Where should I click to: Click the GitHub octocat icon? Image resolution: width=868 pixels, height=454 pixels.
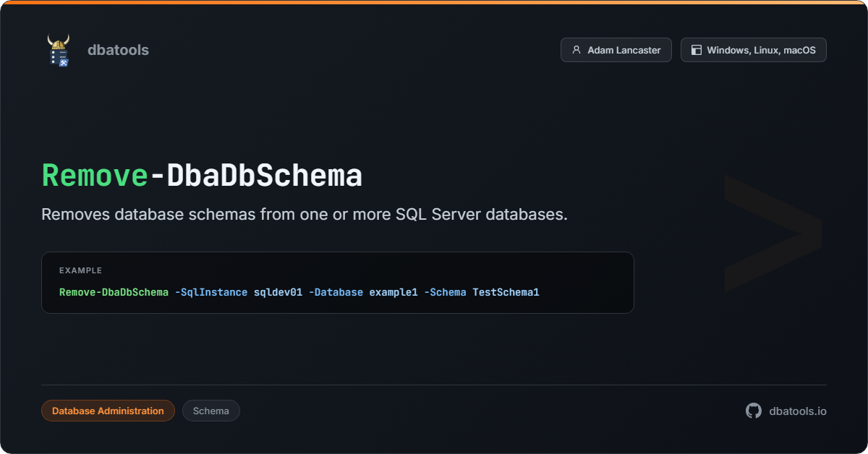click(x=754, y=411)
